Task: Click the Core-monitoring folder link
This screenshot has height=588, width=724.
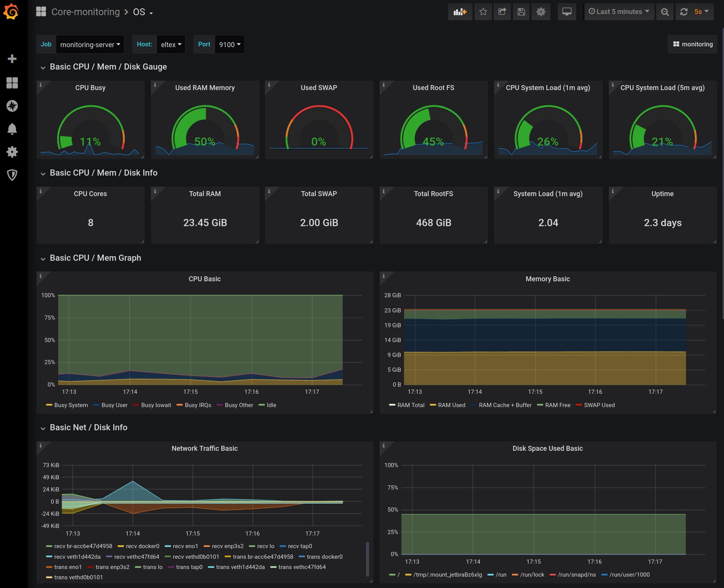Action: [x=86, y=12]
